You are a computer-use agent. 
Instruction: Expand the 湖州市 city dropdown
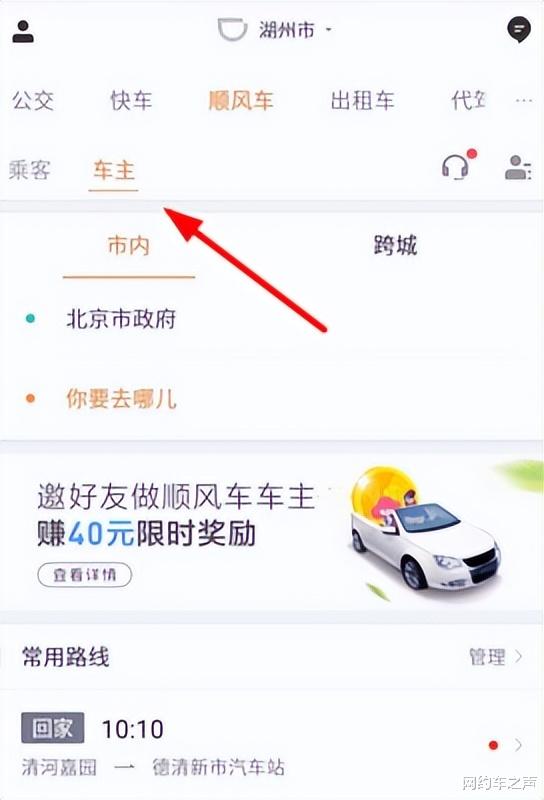pos(295,30)
